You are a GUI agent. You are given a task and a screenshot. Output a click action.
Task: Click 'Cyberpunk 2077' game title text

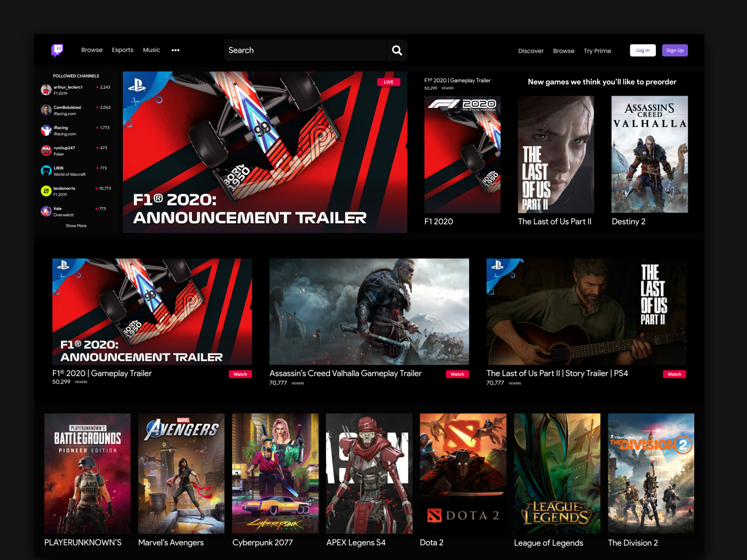tap(262, 543)
